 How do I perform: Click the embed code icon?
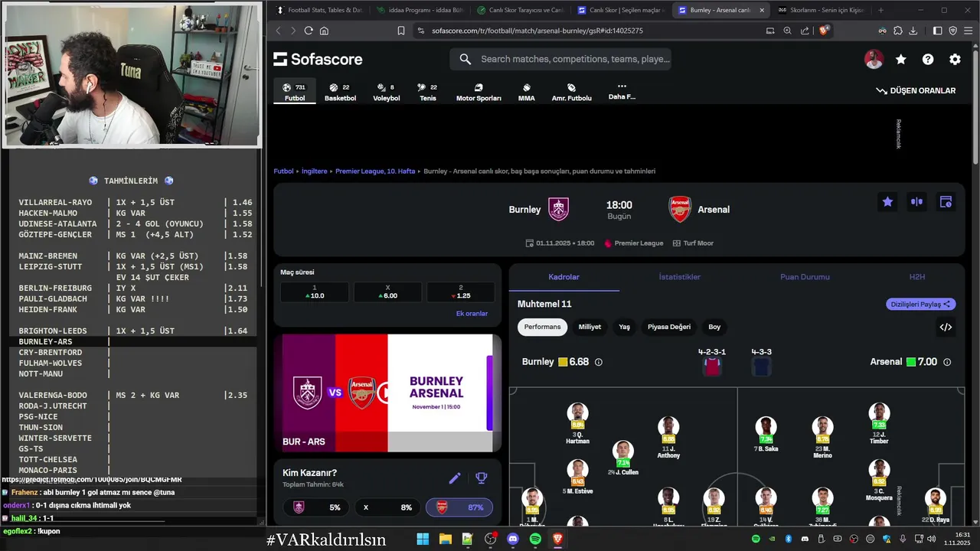click(946, 327)
